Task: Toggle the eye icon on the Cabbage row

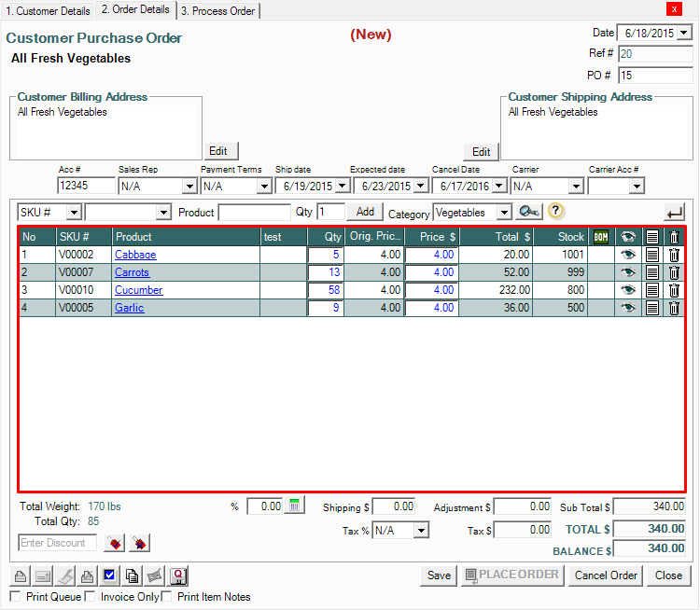Action: tap(628, 255)
